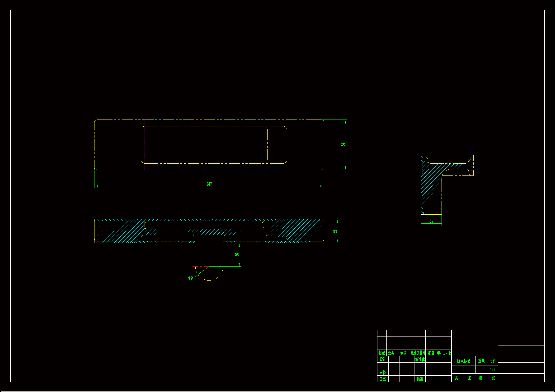
Task: Click the 54 height dimension text
Action: pos(343,145)
